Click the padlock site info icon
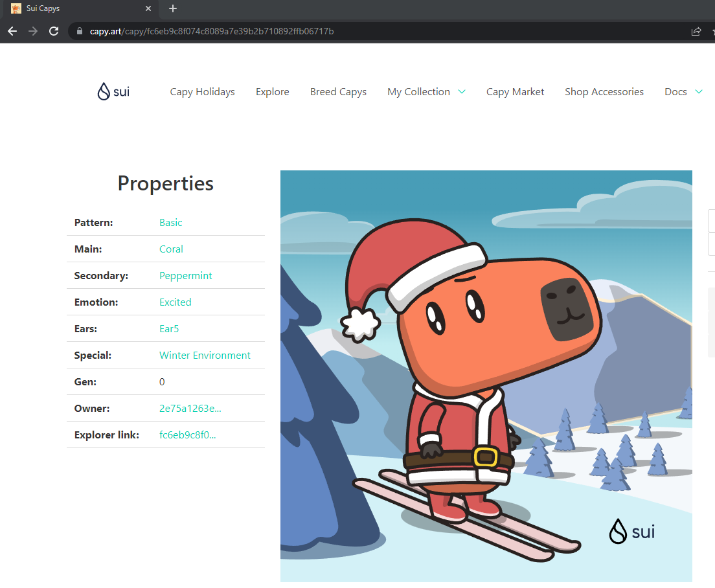This screenshot has width=715, height=588. (x=80, y=31)
